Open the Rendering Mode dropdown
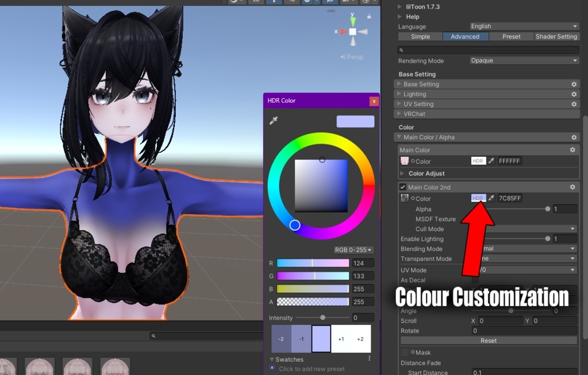Viewport: 588px width, 375px height. click(x=523, y=60)
